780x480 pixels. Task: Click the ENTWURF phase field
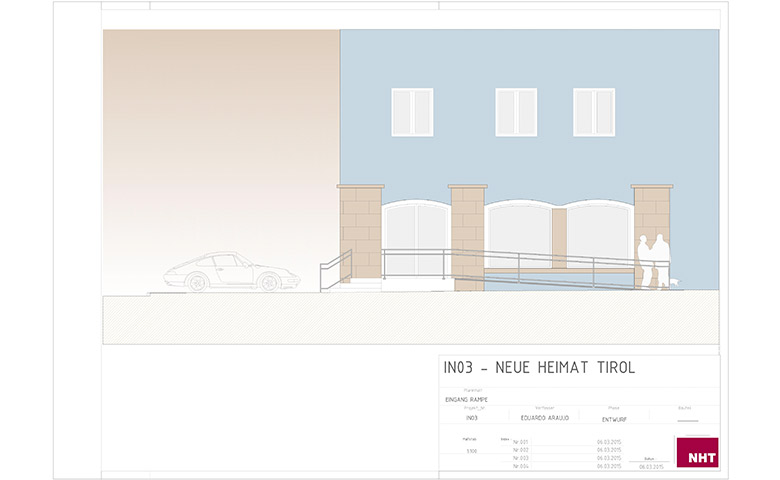point(613,417)
